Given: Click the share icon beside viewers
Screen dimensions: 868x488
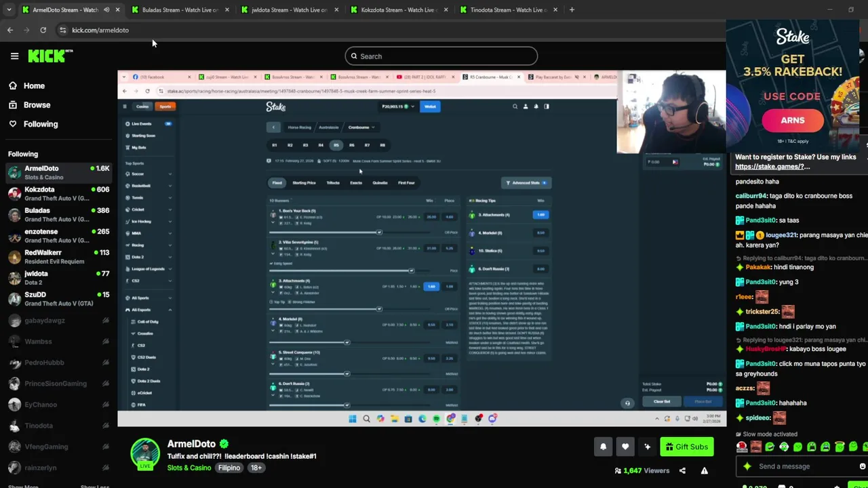Looking at the screenshot, I should (682, 470).
